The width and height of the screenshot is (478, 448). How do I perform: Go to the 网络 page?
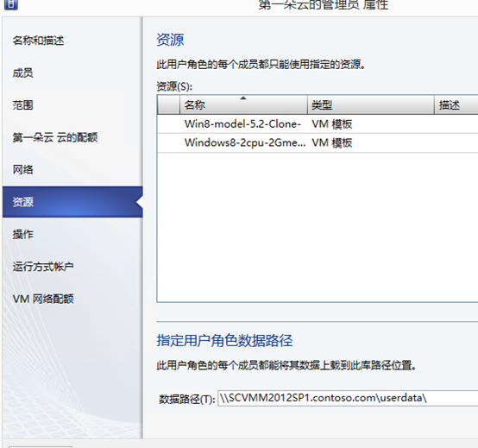(22, 169)
